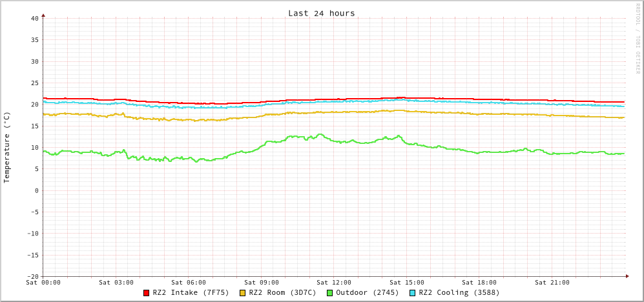The image size is (644, 302).
Task: Select the "RZ2 Cooling (3588)" legend label
Action: [459, 292]
